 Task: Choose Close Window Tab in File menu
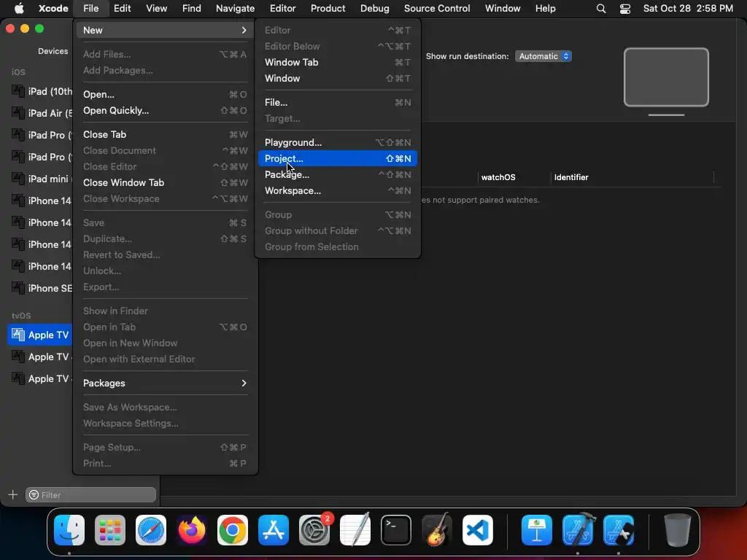[x=165, y=182]
